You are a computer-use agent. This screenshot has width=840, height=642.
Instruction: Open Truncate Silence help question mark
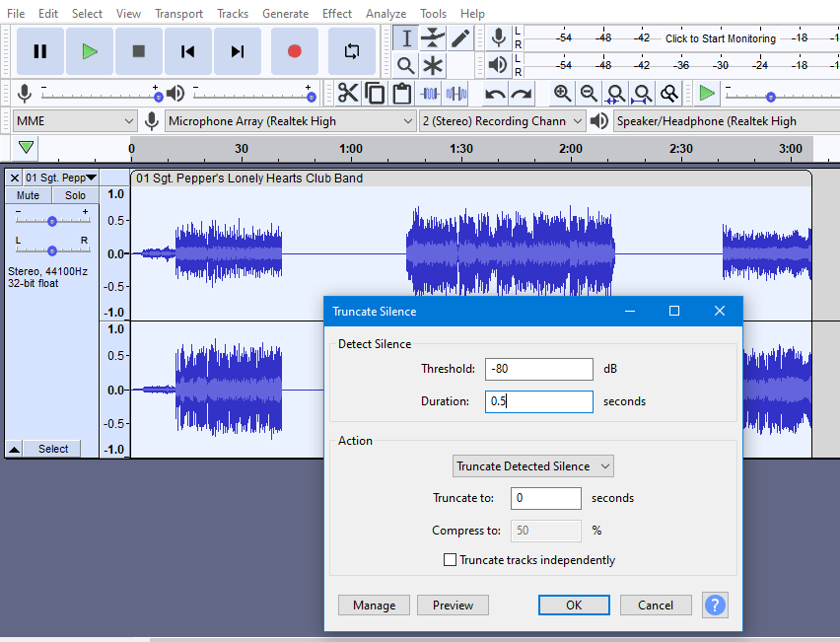pyautogui.click(x=715, y=606)
